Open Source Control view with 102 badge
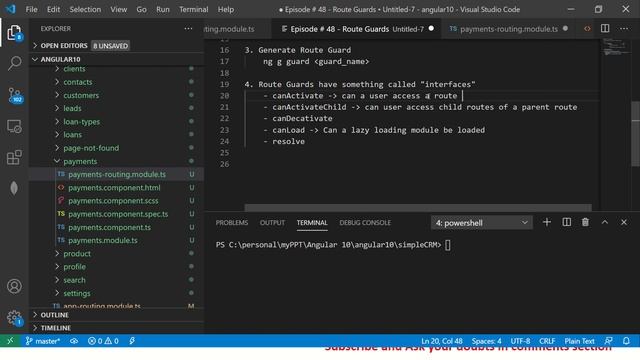This screenshot has width=640, height=360. 15,95
